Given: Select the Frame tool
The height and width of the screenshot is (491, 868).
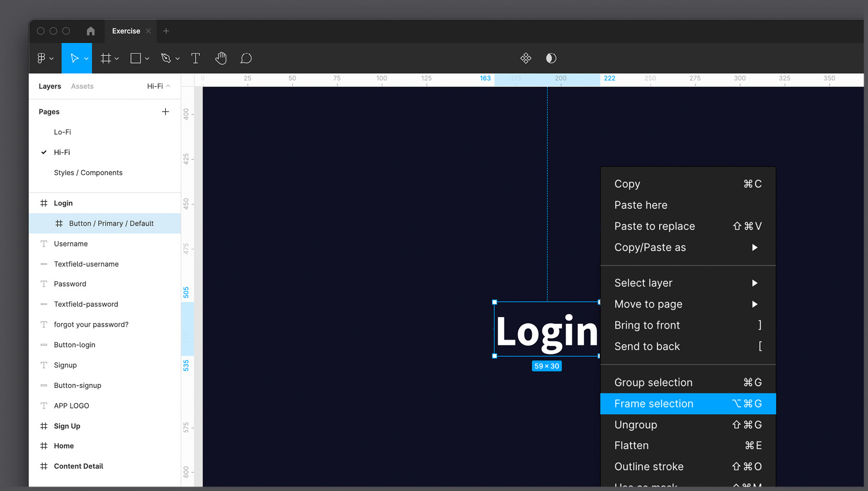Looking at the screenshot, I should pyautogui.click(x=106, y=58).
